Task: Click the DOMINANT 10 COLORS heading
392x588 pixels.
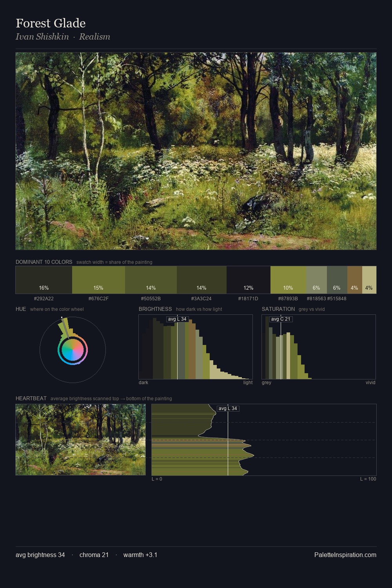Action: tap(44, 262)
